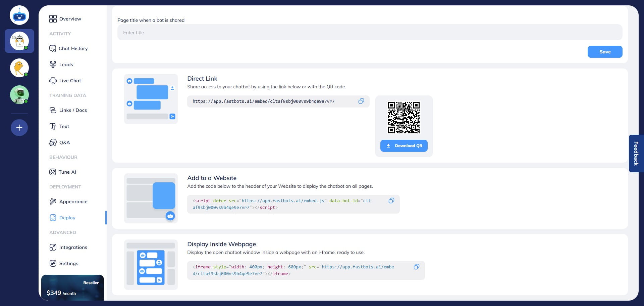Open the Feedback side tab

click(636, 154)
